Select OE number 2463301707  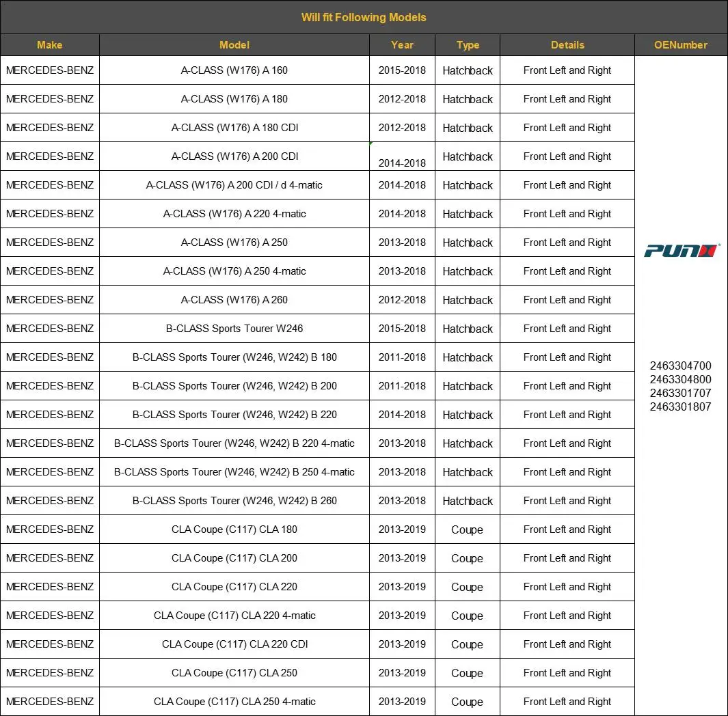click(680, 393)
